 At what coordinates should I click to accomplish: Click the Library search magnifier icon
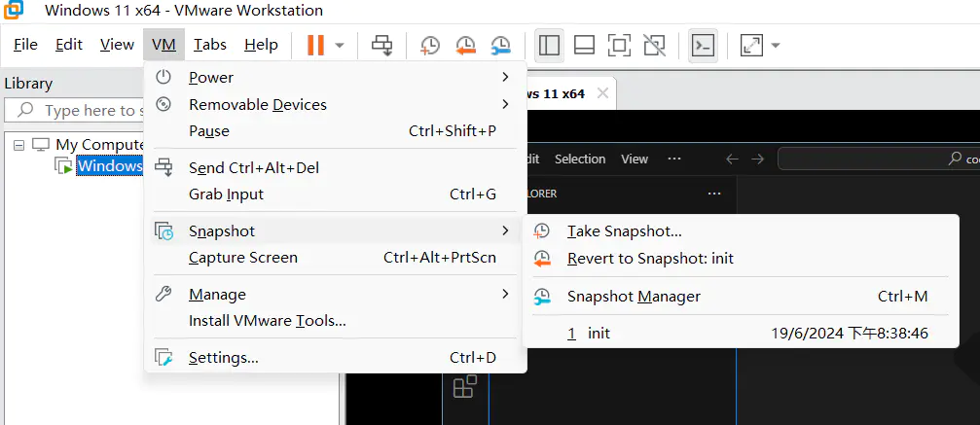[25, 110]
